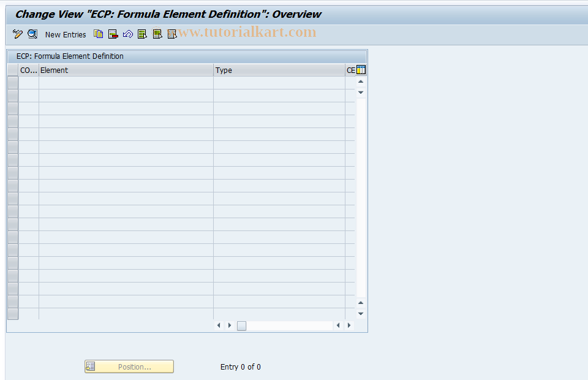The image size is (588, 380).
Task: Click the Undo Change icon
Action: [x=127, y=34]
